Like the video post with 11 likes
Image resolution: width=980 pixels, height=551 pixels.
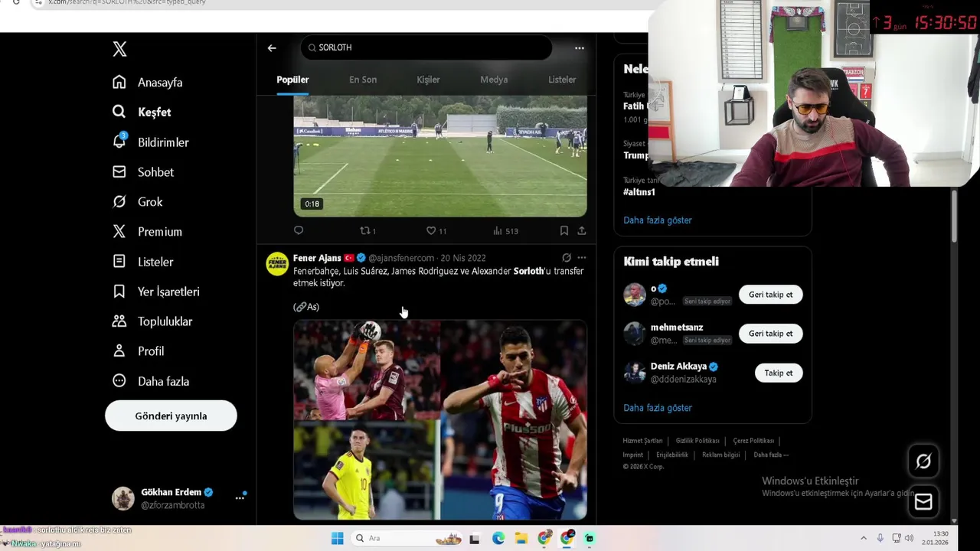pyautogui.click(x=436, y=230)
